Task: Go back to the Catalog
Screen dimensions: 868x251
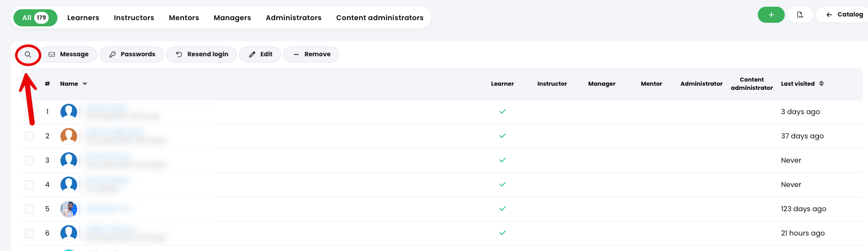Action: [x=844, y=14]
